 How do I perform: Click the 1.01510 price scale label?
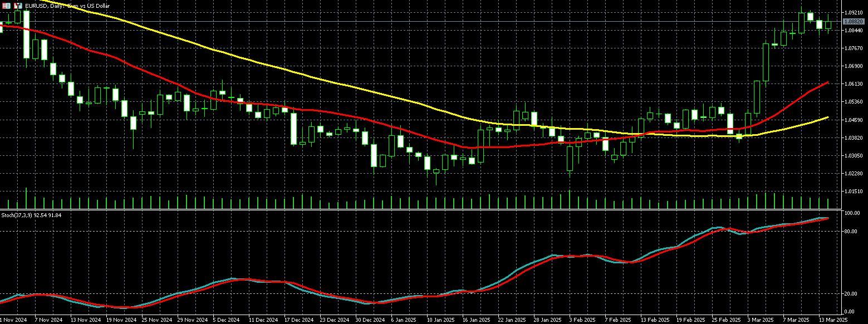(x=854, y=192)
